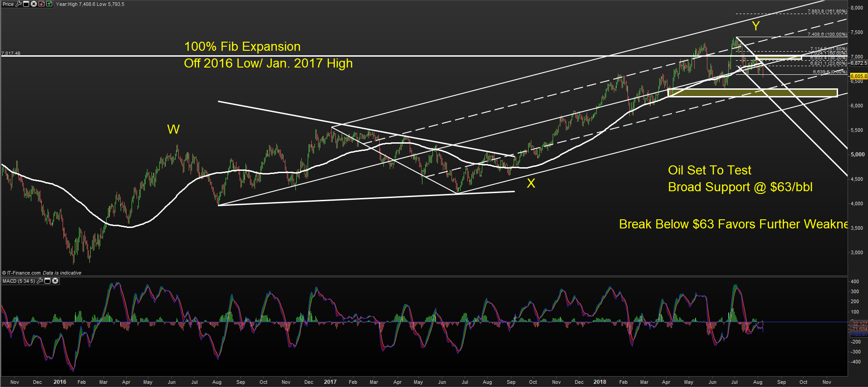Open Price panel settings wrench
Screen dimensions: 868x387
[x=18, y=4]
